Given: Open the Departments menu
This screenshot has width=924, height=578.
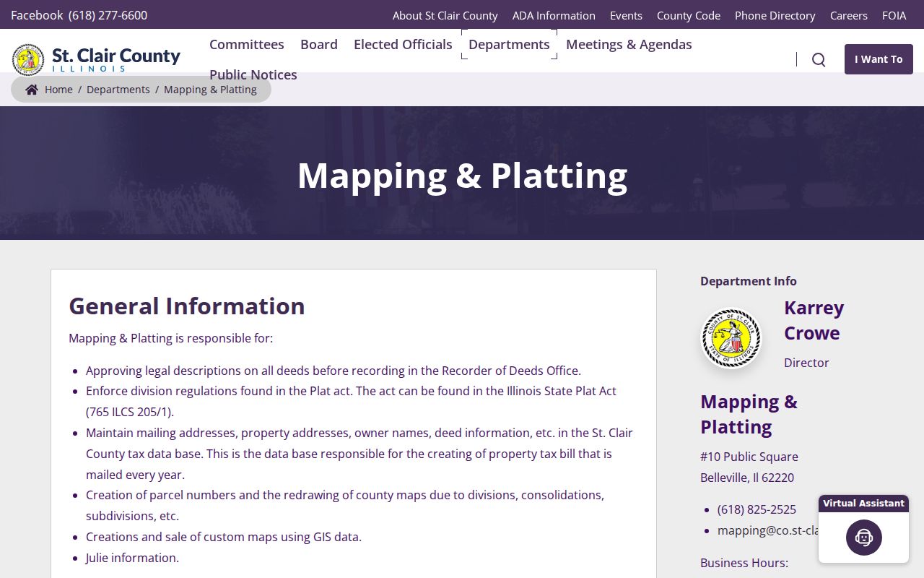Looking at the screenshot, I should point(509,44).
